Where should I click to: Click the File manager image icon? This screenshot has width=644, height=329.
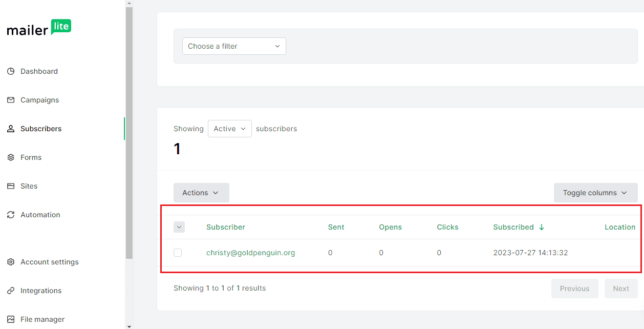(11, 319)
